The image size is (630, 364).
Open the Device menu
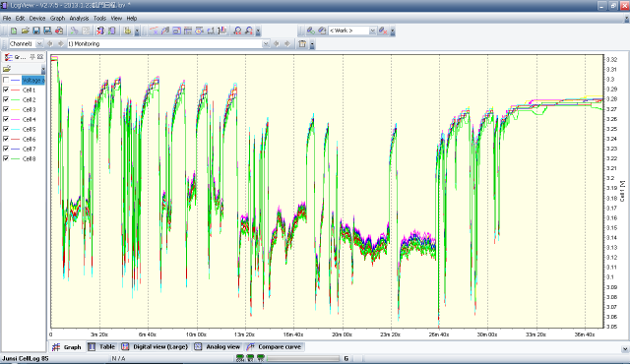pyautogui.click(x=37, y=18)
